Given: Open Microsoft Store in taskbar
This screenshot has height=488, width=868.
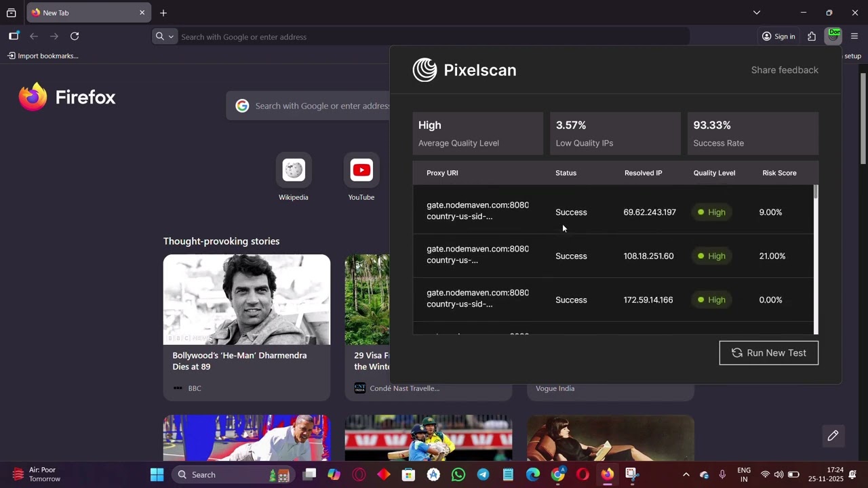Looking at the screenshot, I should click(x=408, y=474).
